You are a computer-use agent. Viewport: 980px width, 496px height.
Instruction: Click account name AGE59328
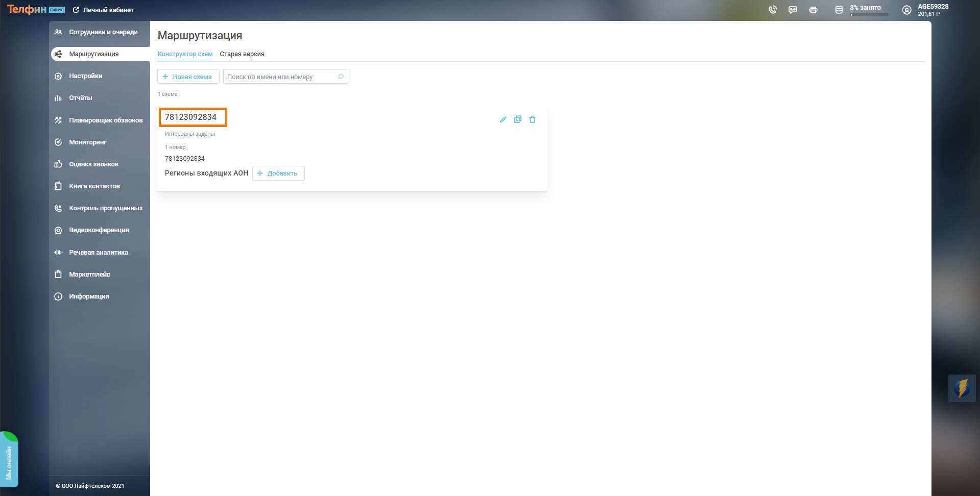pyautogui.click(x=933, y=7)
